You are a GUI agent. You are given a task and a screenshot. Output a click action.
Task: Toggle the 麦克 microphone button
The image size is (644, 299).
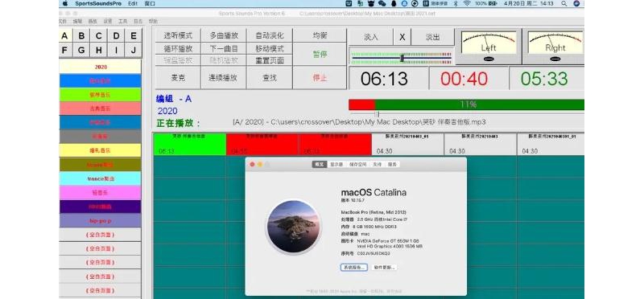point(178,77)
